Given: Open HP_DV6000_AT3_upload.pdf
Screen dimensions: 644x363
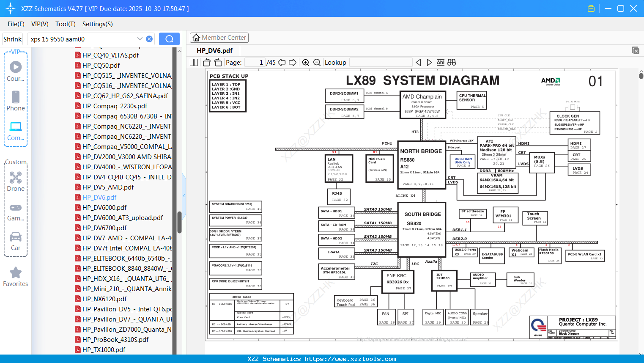Looking at the screenshot, I should click(123, 218).
